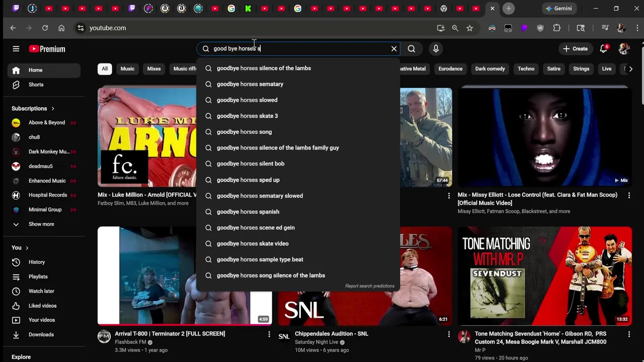The width and height of the screenshot is (644, 362).
Task: Open the Hospital Records channel
Action: pyautogui.click(x=48, y=195)
